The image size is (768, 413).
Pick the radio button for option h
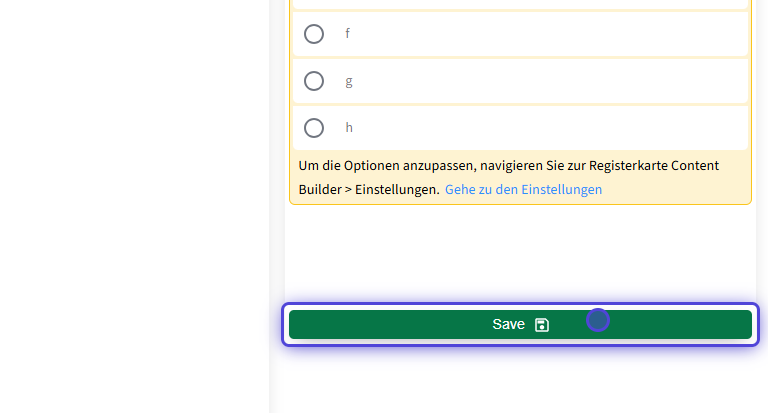pos(314,128)
